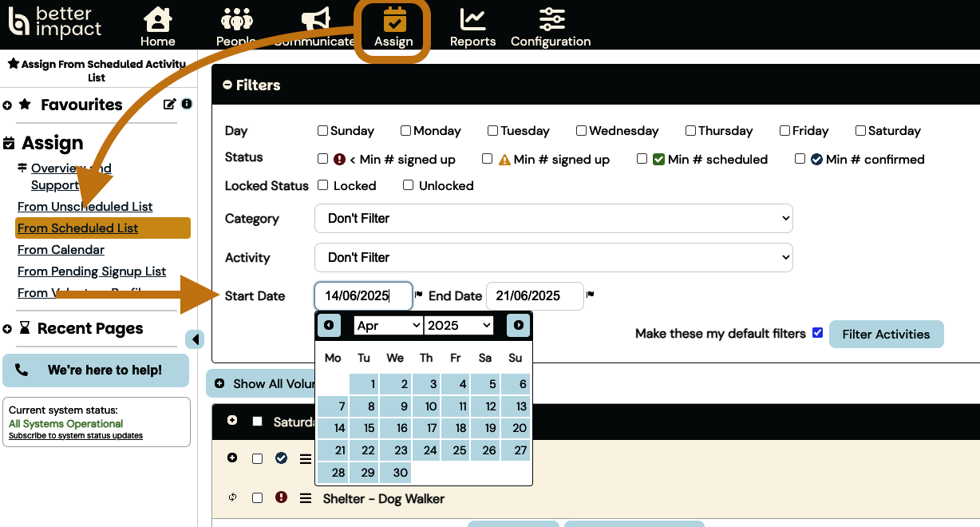Select April 15 in the calendar
The width and height of the screenshot is (980, 527).
tap(364, 428)
